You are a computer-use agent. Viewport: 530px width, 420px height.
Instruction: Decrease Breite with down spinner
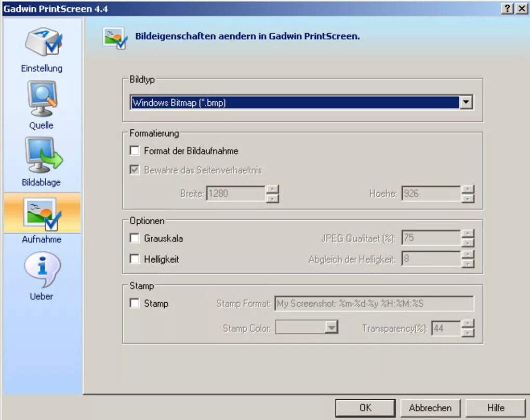[x=272, y=198]
